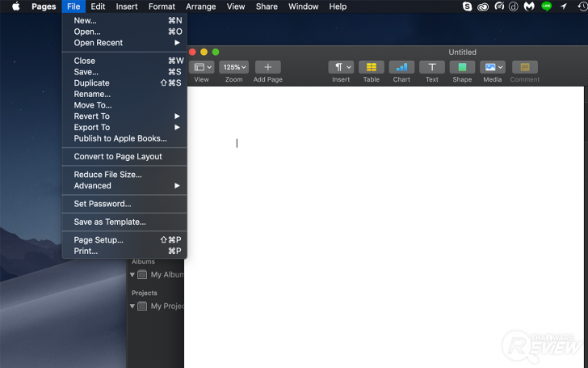
Task: Insert a Table from the toolbar
Action: point(372,67)
